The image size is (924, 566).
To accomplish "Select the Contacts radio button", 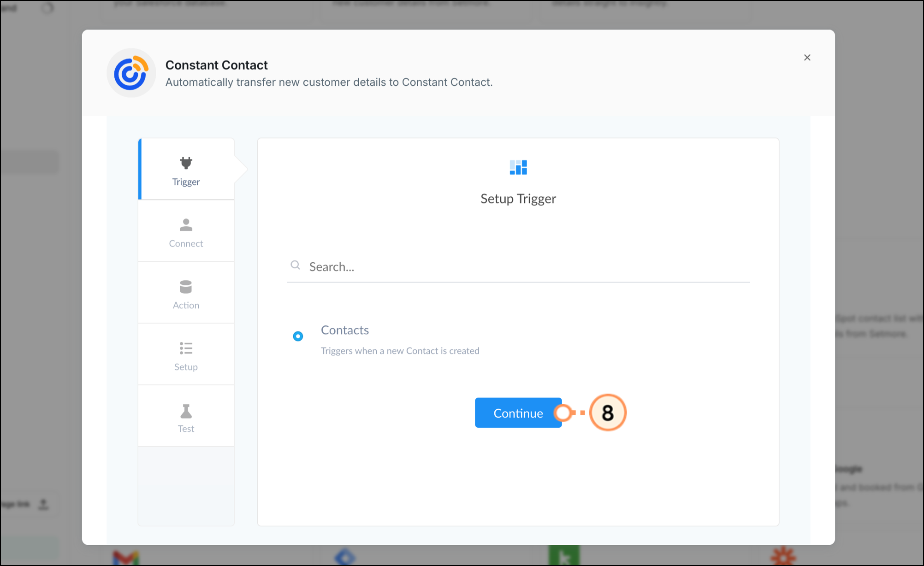I will pos(298,336).
